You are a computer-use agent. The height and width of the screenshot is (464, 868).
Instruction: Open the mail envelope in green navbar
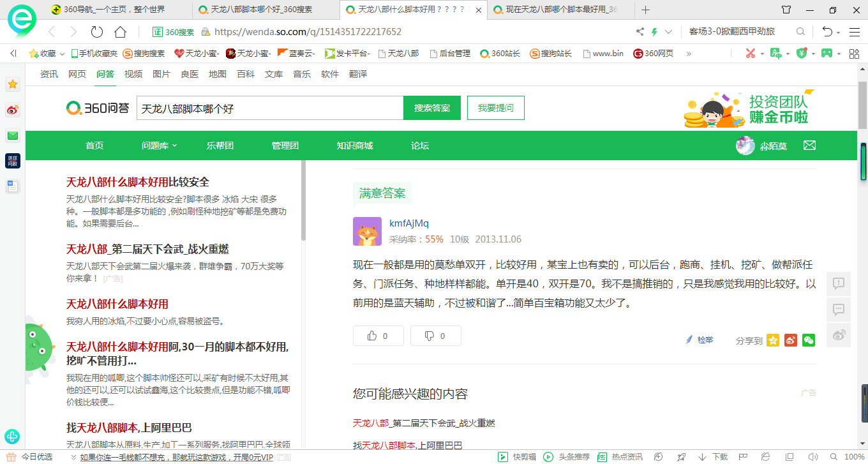point(809,146)
